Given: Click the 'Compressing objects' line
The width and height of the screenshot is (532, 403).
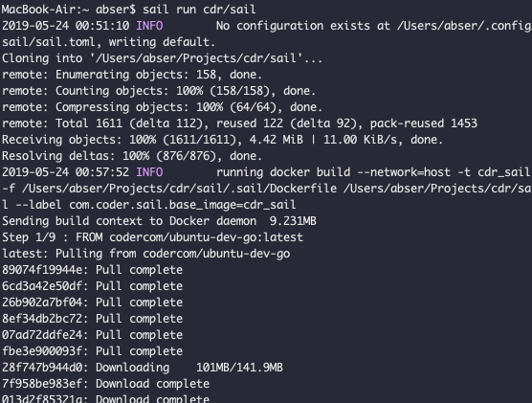Looking at the screenshot, I should pyautogui.click(x=162, y=107).
